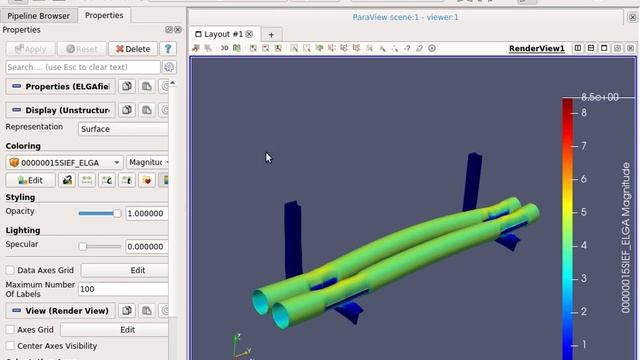Add a new layout tab with plus
Viewport: 640px width, 360px height.
[271, 35]
